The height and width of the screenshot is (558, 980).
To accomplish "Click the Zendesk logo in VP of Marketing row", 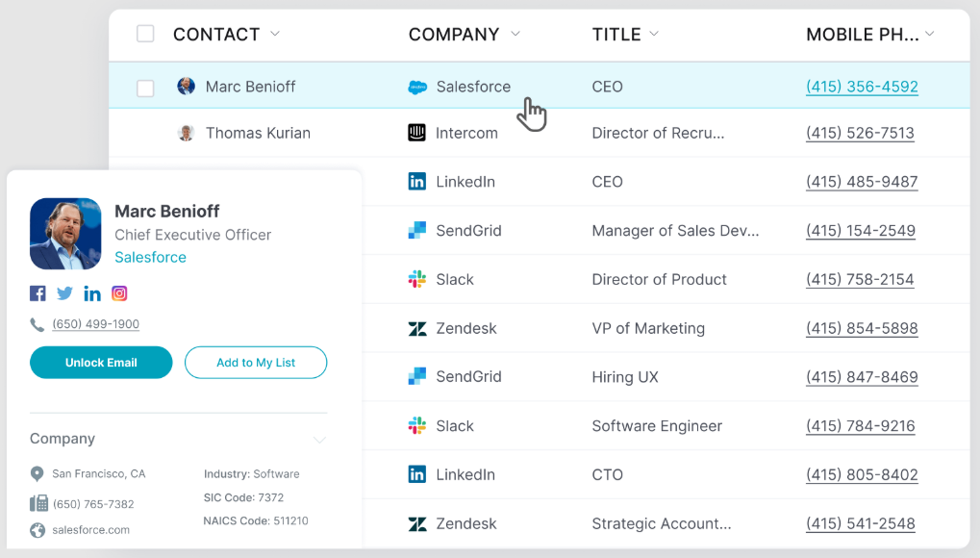I will point(416,328).
